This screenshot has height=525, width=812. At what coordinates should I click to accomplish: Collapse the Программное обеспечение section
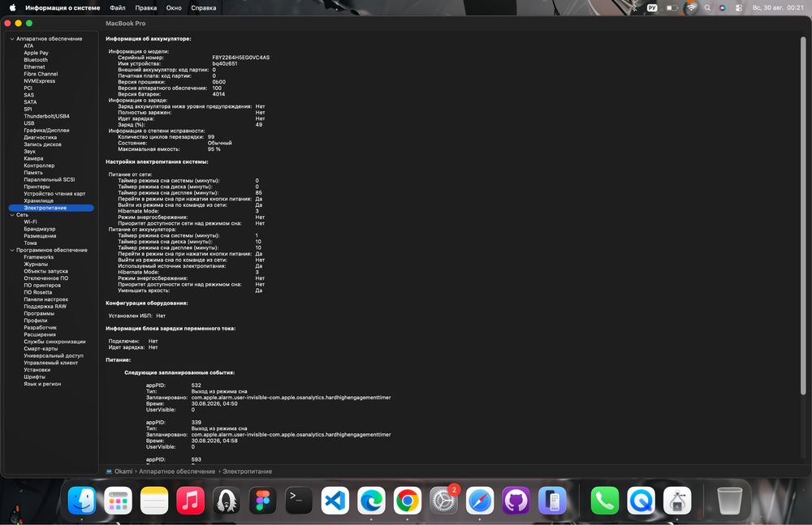tap(12, 250)
